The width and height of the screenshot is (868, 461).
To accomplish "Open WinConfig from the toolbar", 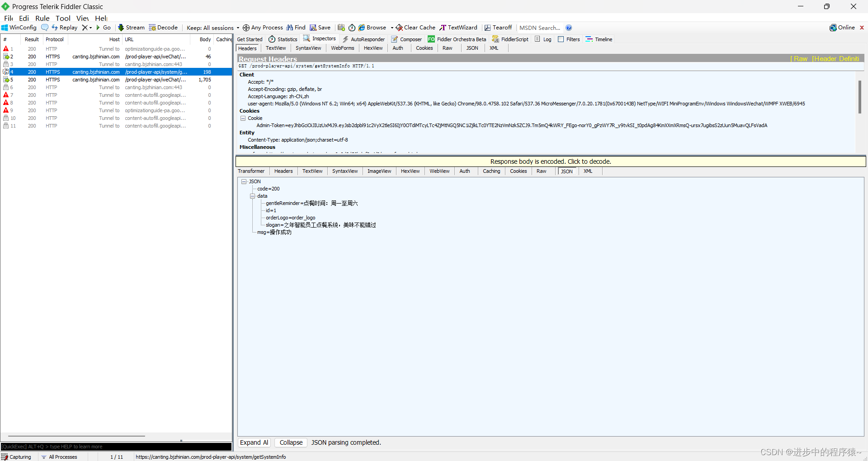I will 19,28.
